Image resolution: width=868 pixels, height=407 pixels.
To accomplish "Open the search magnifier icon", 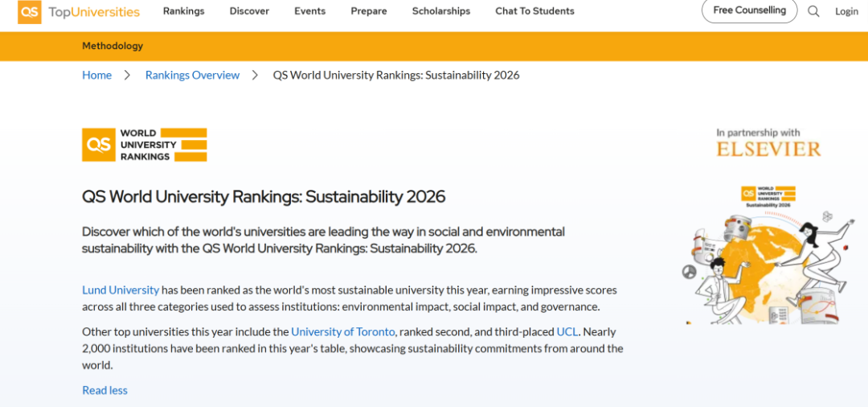I will point(813,11).
